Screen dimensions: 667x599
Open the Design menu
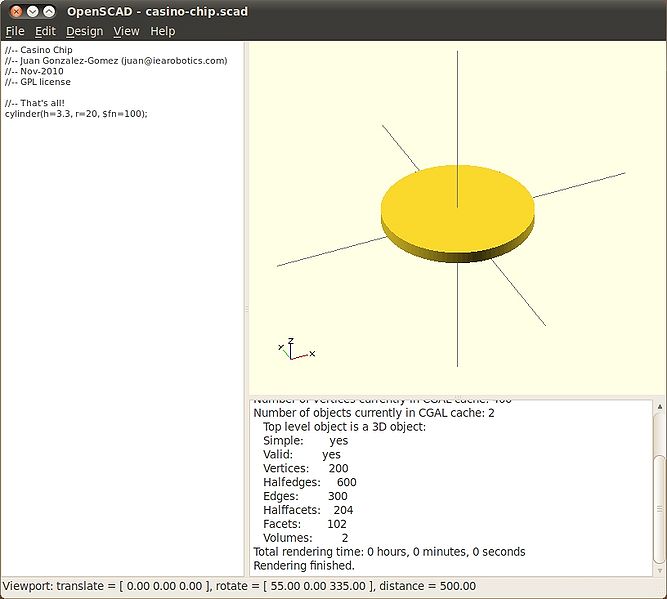(84, 31)
